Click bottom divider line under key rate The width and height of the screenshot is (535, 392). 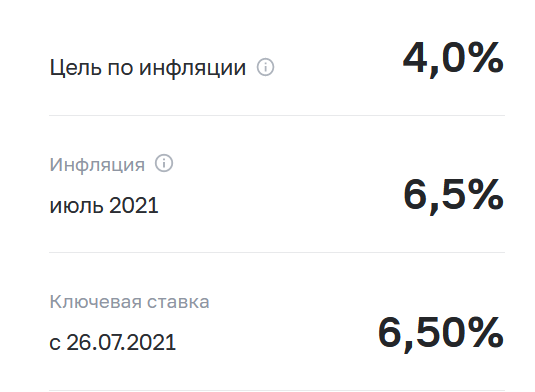click(x=277, y=390)
